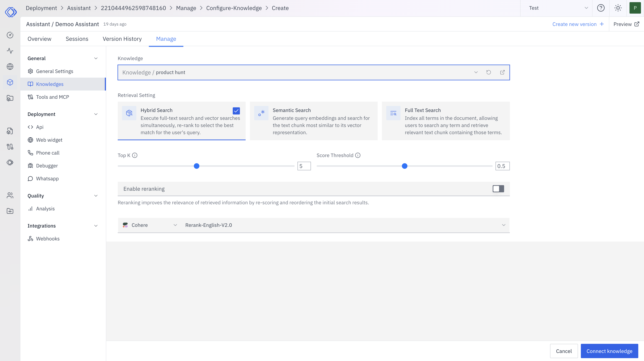Open the dashboard gauge icon in the left rail

[x=10, y=35]
